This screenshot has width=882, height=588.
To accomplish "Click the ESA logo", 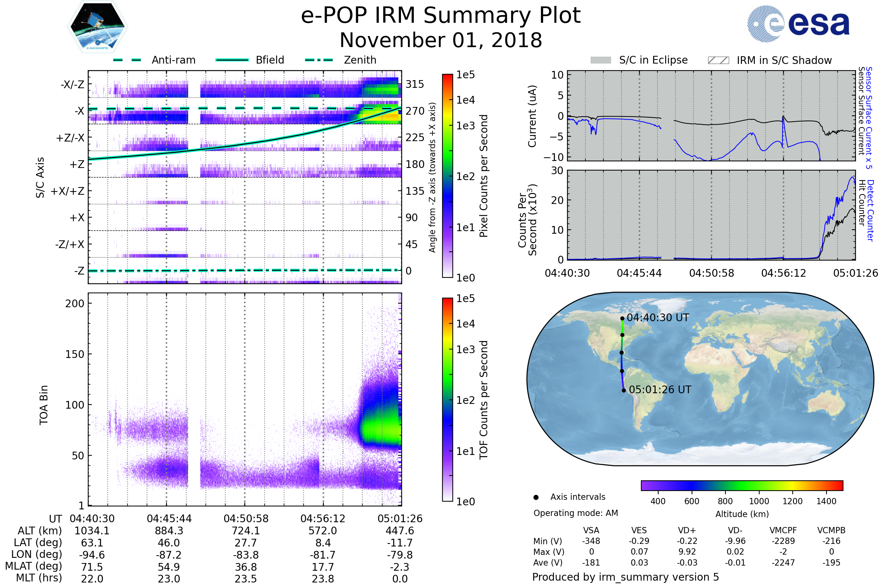I will (x=798, y=23).
